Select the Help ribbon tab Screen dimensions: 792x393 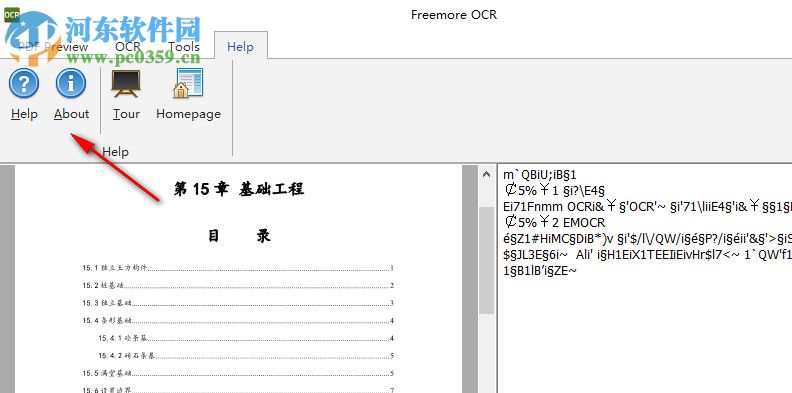click(x=240, y=47)
